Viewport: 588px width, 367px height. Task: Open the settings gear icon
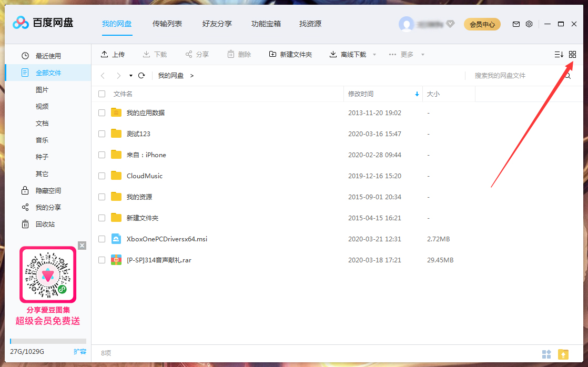tap(529, 24)
